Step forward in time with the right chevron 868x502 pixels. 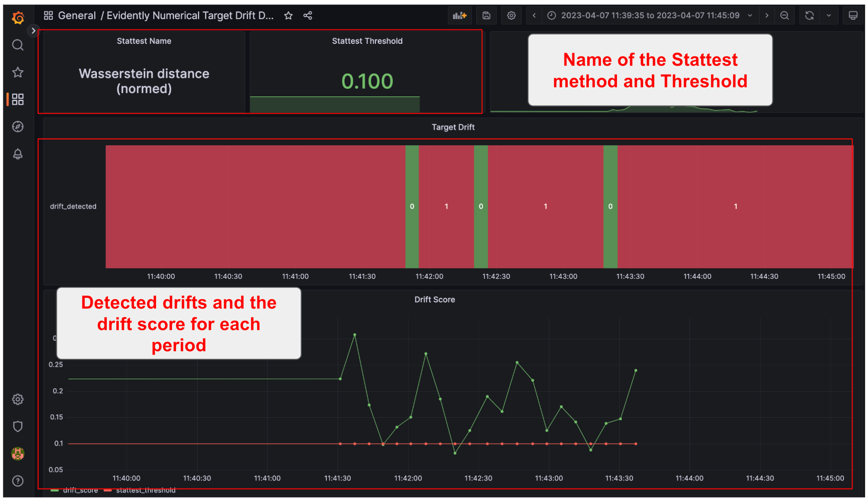click(767, 15)
